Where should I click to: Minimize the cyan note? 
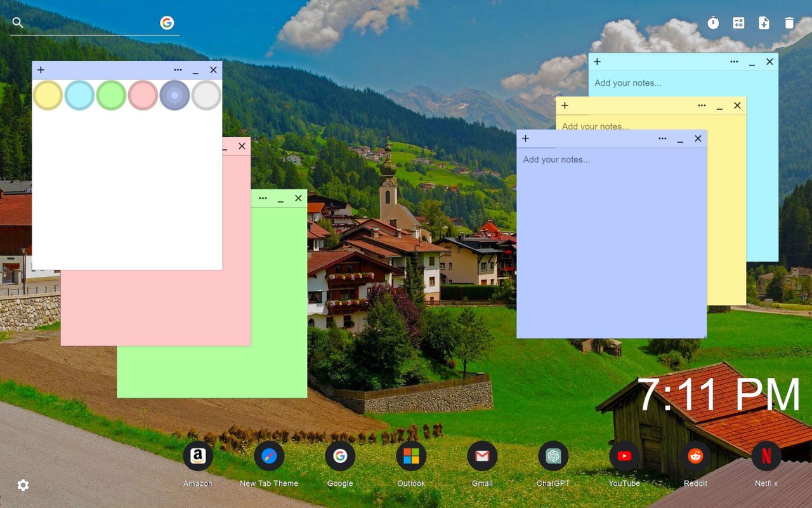point(752,63)
